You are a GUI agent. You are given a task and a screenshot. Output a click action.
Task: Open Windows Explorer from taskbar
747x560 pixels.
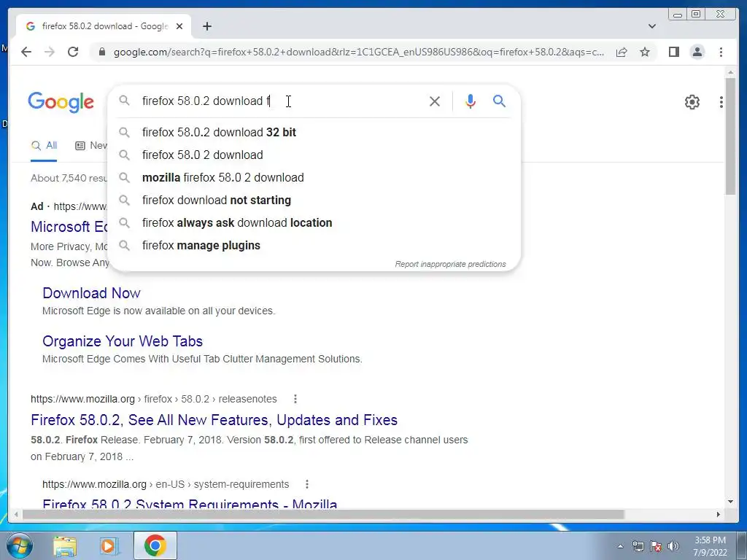point(65,545)
